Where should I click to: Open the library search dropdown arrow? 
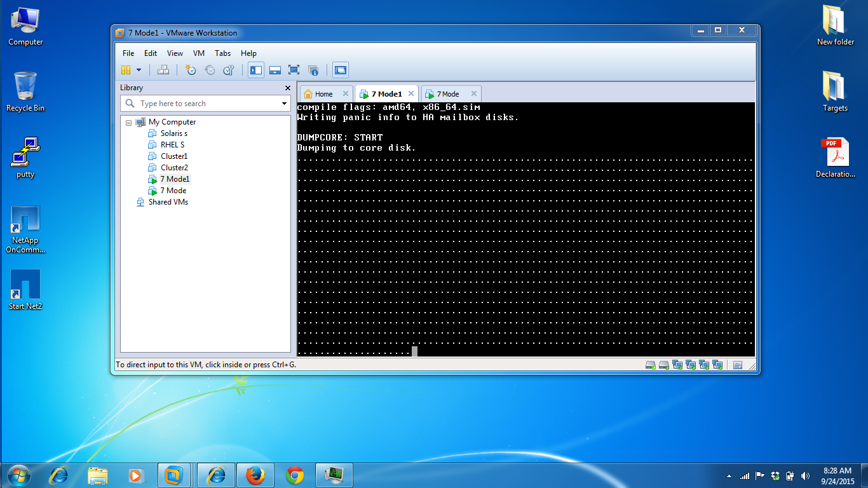pyautogui.click(x=284, y=104)
